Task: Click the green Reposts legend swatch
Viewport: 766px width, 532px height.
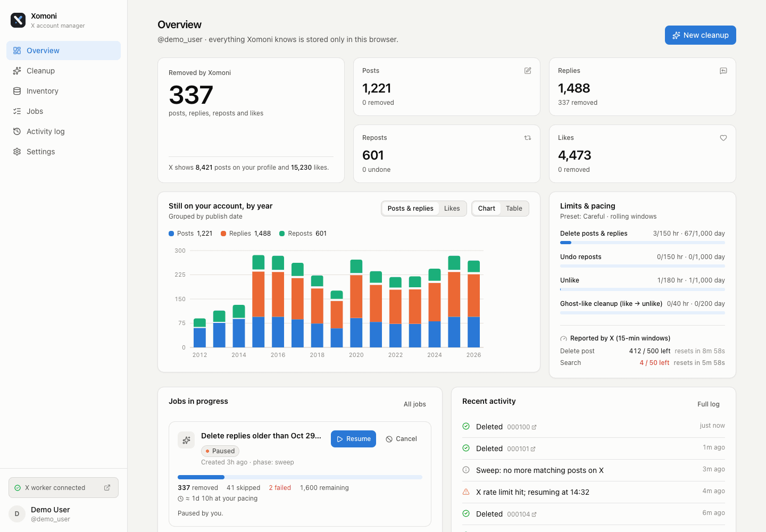Action: pos(282,234)
